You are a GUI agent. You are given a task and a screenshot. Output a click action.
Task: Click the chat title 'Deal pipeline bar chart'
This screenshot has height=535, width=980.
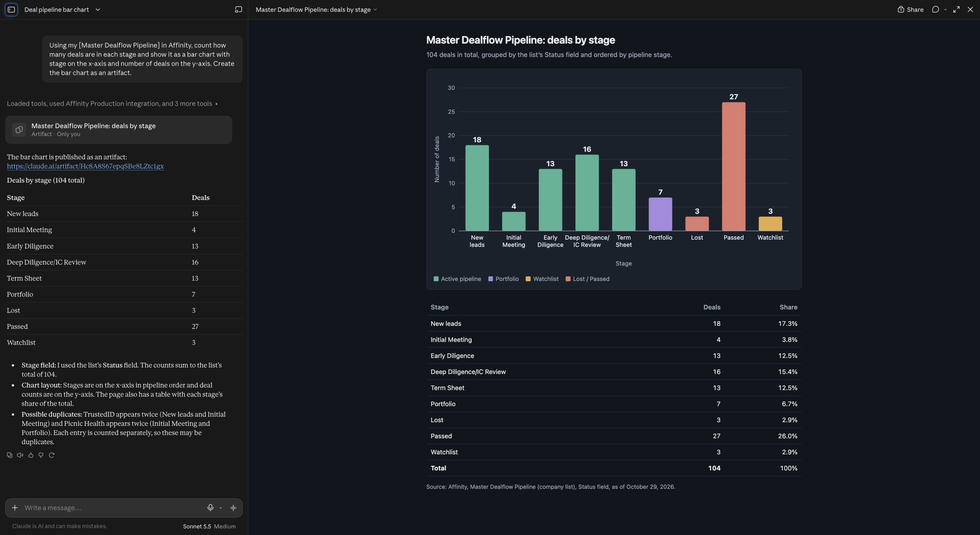coord(57,10)
